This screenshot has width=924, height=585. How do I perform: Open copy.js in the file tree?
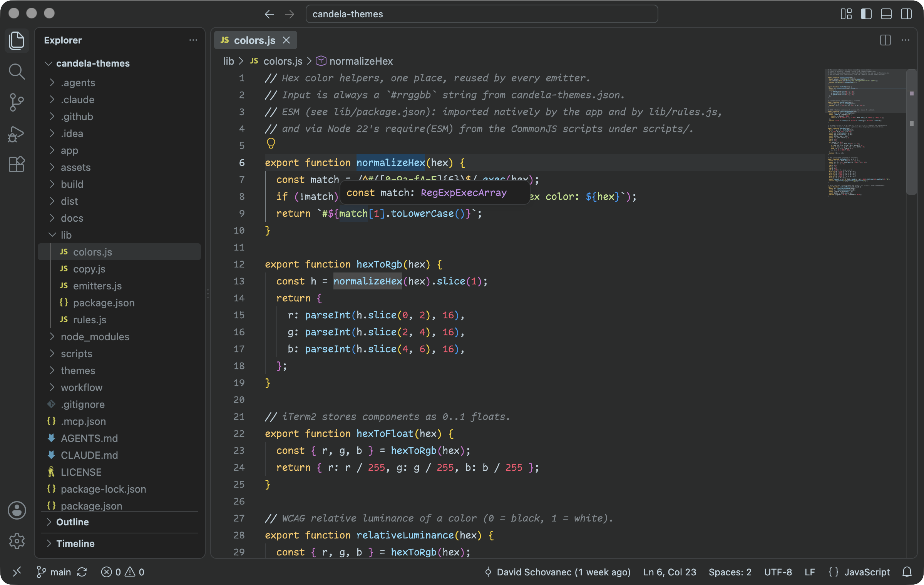coord(119,269)
